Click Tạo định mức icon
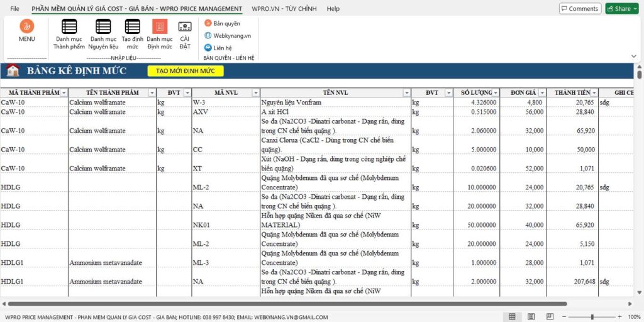This screenshot has width=644, height=322. (x=132, y=27)
